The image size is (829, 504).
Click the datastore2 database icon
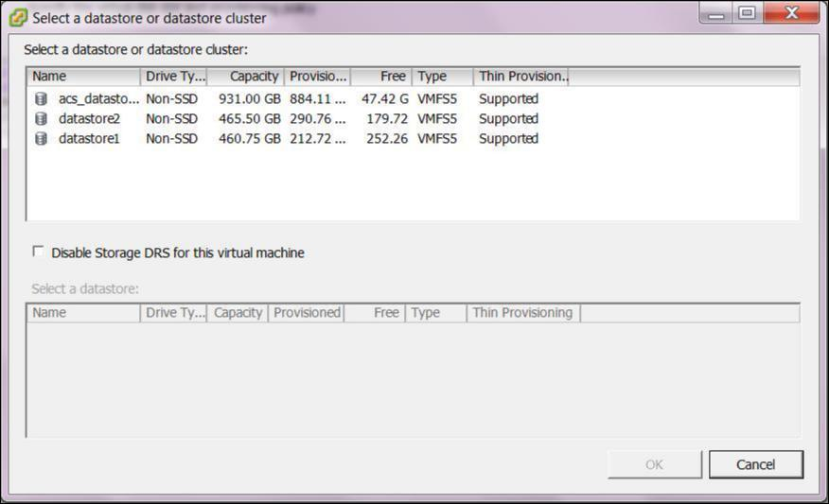coord(41,119)
